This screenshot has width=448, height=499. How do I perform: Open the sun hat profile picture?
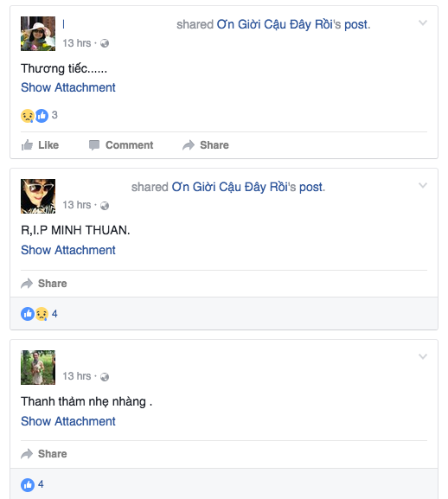pos(38,34)
